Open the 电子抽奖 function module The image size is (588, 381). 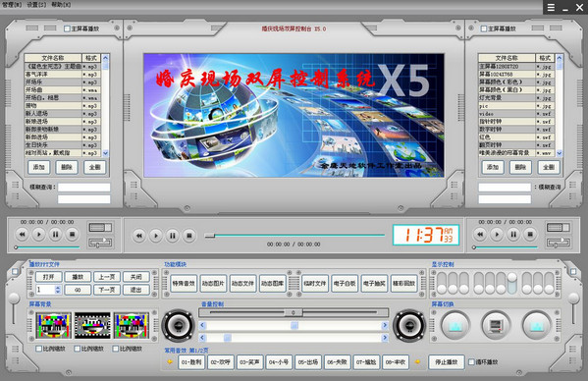click(374, 284)
